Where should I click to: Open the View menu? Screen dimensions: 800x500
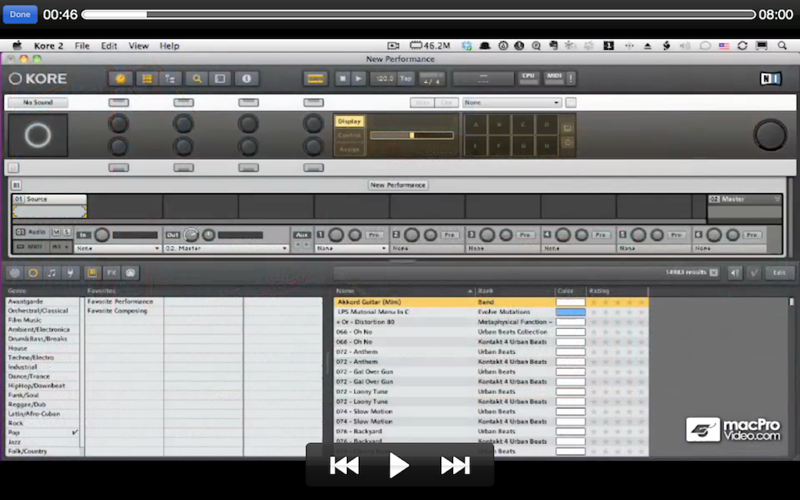click(138, 46)
